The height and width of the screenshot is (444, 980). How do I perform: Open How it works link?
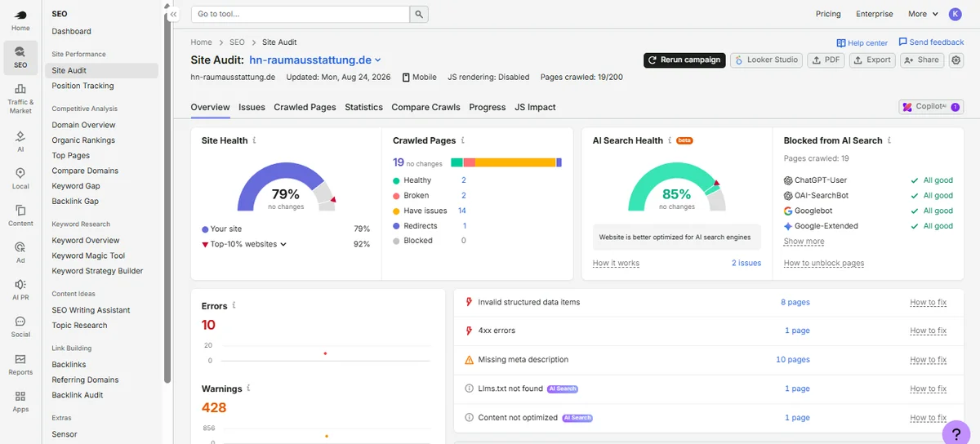pyautogui.click(x=616, y=263)
